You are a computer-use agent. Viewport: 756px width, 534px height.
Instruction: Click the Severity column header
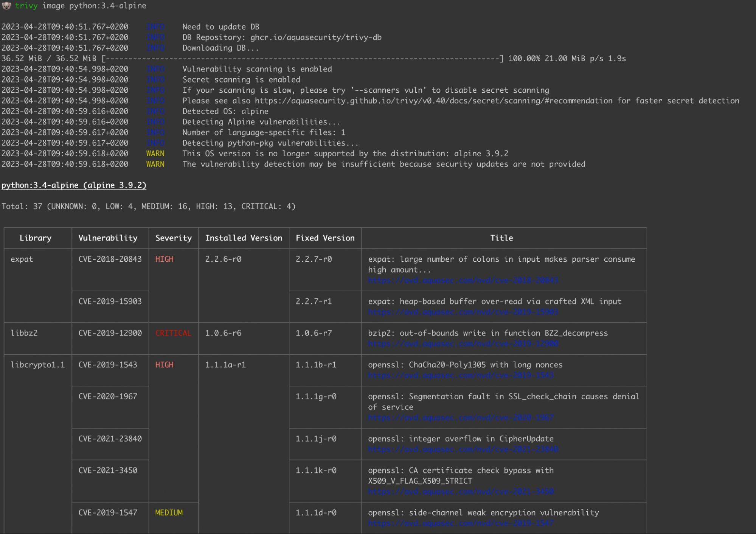click(x=174, y=238)
